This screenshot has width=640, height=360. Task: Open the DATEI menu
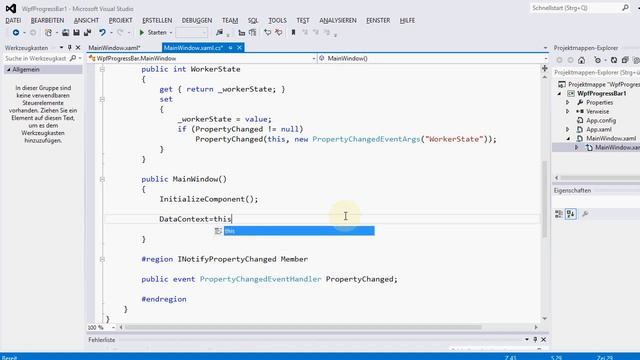coord(13,20)
